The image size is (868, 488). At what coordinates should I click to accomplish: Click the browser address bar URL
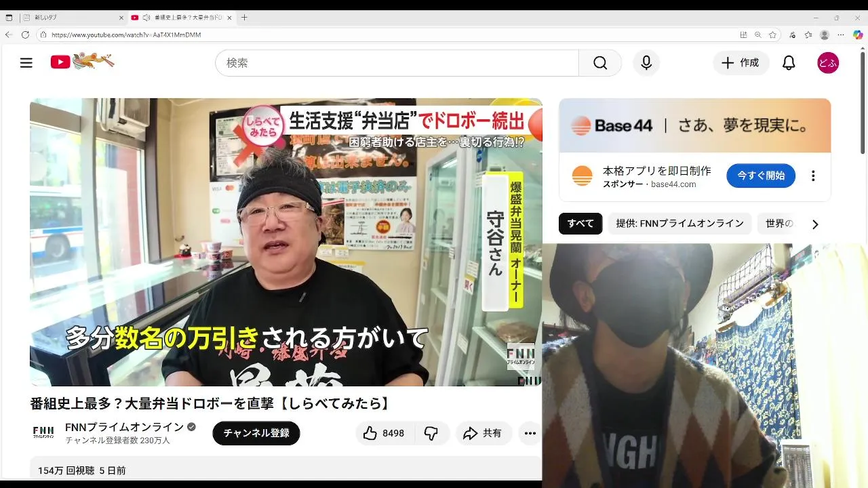[x=126, y=35]
